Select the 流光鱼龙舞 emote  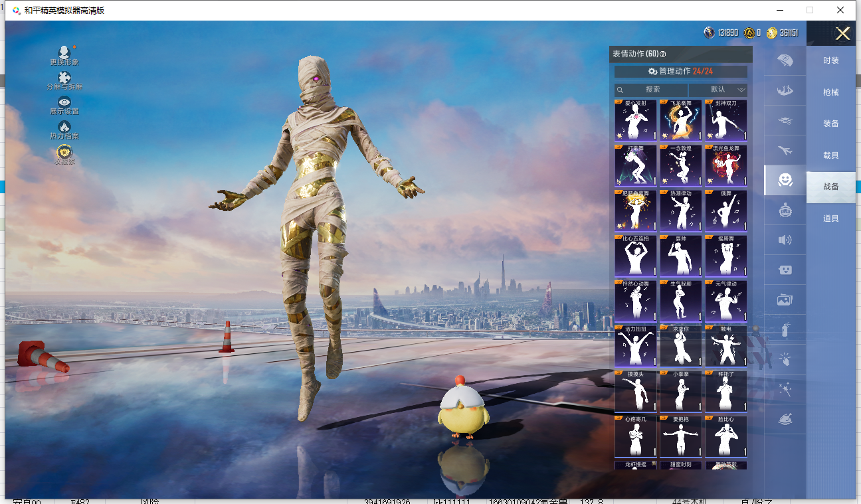click(726, 165)
